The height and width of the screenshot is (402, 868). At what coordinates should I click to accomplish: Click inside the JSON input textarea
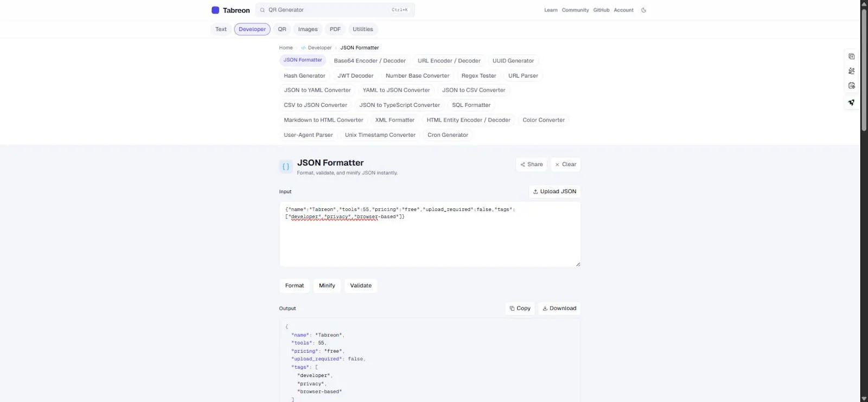click(430, 234)
